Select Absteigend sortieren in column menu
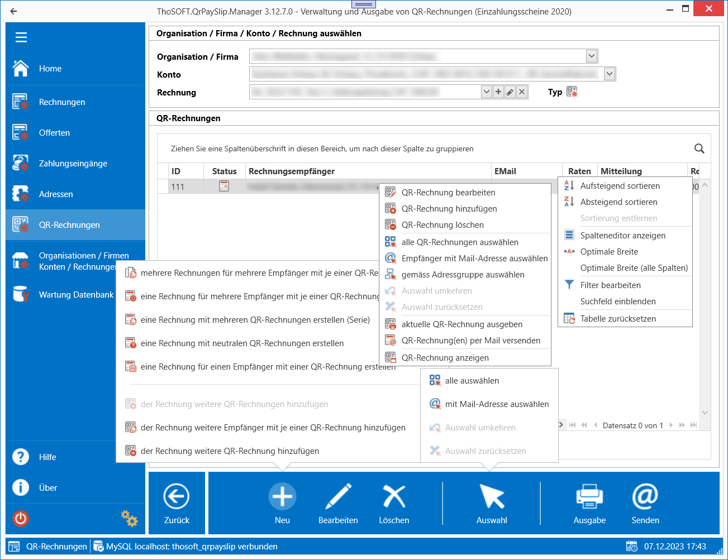 point(625,202)
